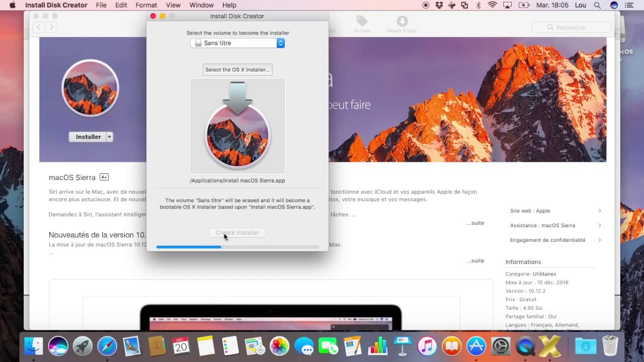Click back arrow in App Store toolbar
This screenshot has width=644, height=362.
pos(39,28)
